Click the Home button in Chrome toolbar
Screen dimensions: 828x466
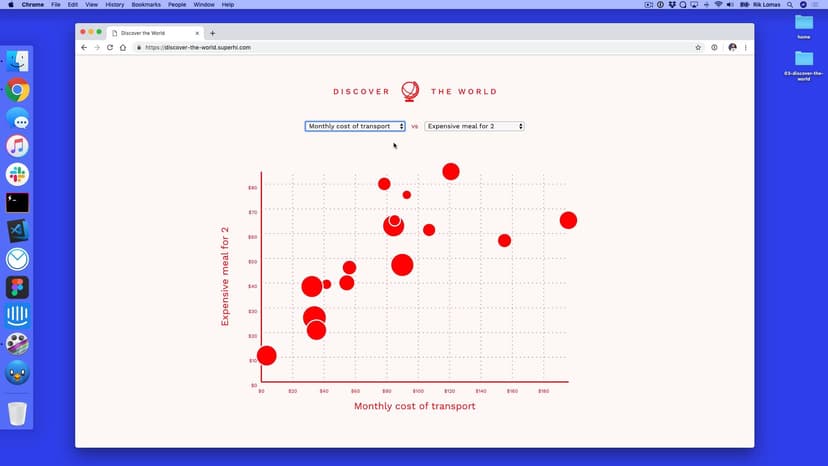[x=123, y=47]
